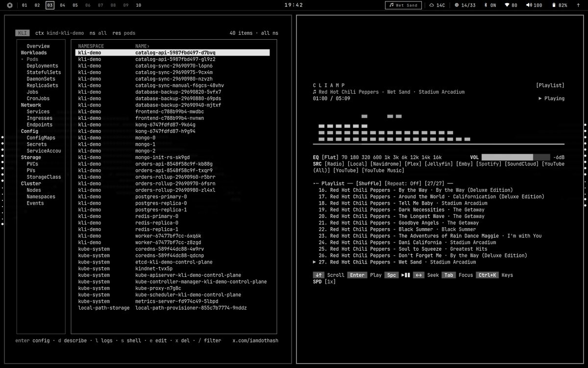The image size is (588, 368).
Task: Click the speaker volume icon showing 100
Action: (529, 5)
